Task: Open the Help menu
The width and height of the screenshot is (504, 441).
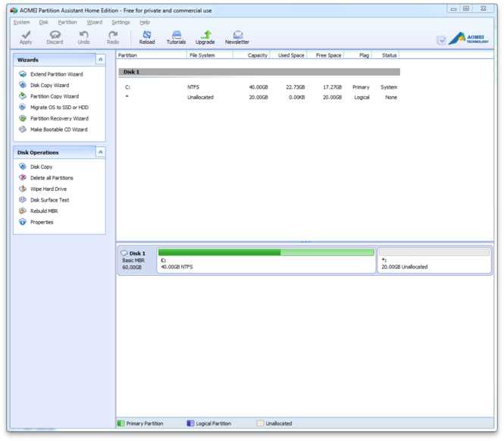Action: 145,22
